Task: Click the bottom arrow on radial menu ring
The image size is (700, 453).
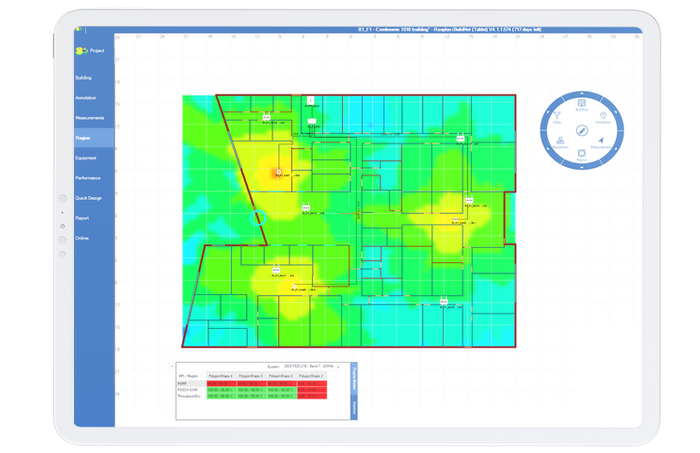Action: click(x=582, y=167)
